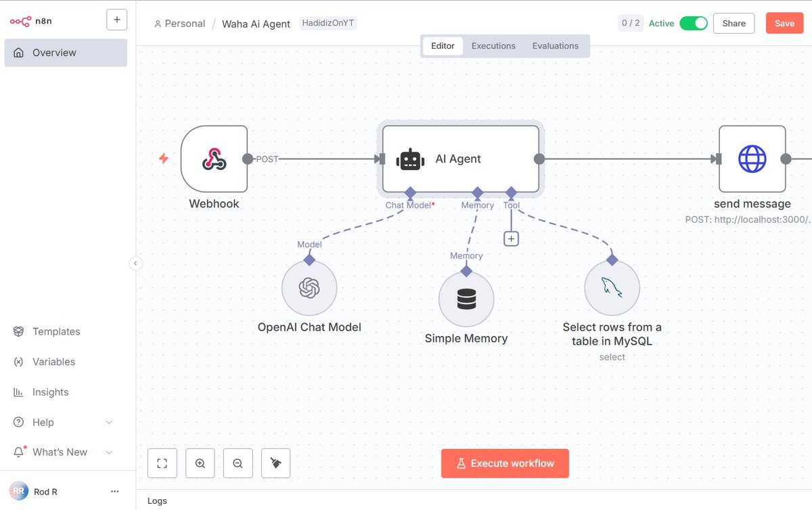Open the Overview page
The height and width of the screenshot is (510, 812).
pos(66,53)
